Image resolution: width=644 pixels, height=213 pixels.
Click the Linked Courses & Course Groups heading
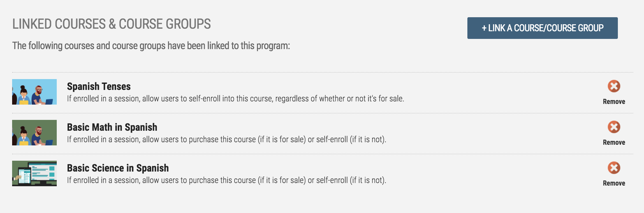pyautogui.click(x=112, y=24)
